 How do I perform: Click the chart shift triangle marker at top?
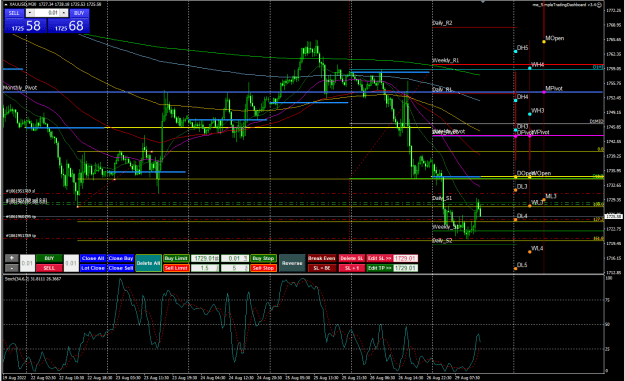pyautogui.click(x=483, y=2)
